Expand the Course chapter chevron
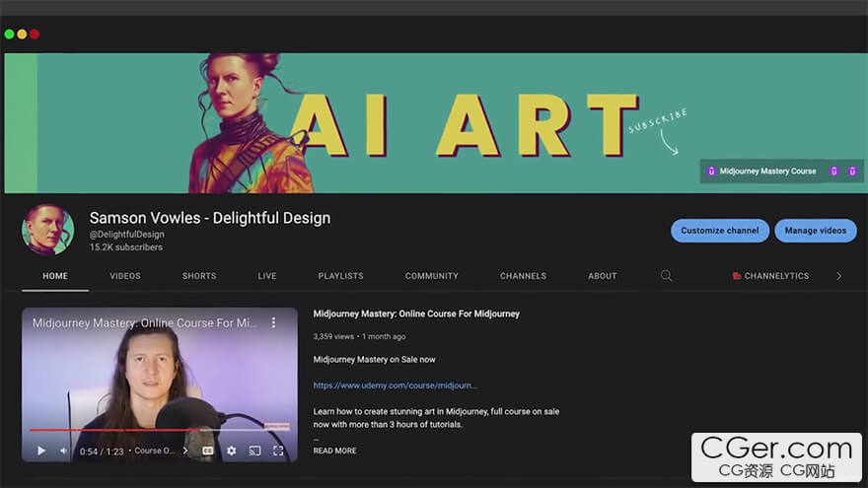Screen dimensions: 868x488 click(185, 451)
